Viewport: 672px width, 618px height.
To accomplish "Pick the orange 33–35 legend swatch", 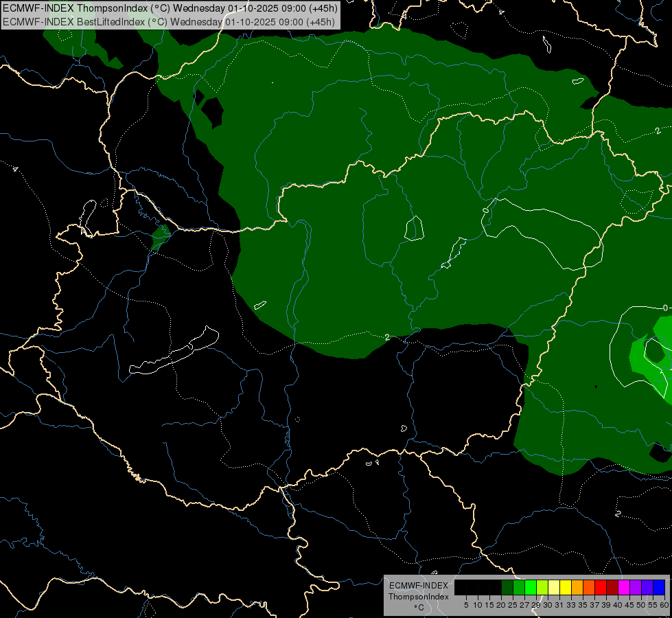I will (x=577, y=587).
